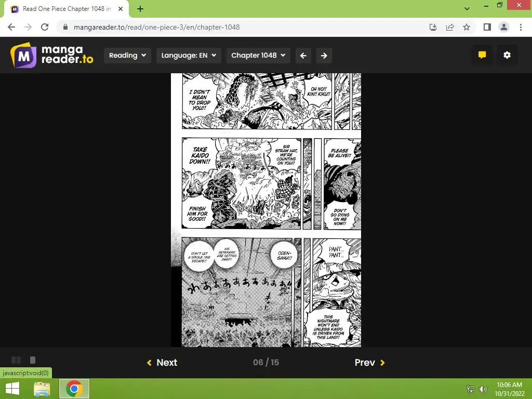
Task: Click the 06 / 15 page counter
Action: point(266,362)
